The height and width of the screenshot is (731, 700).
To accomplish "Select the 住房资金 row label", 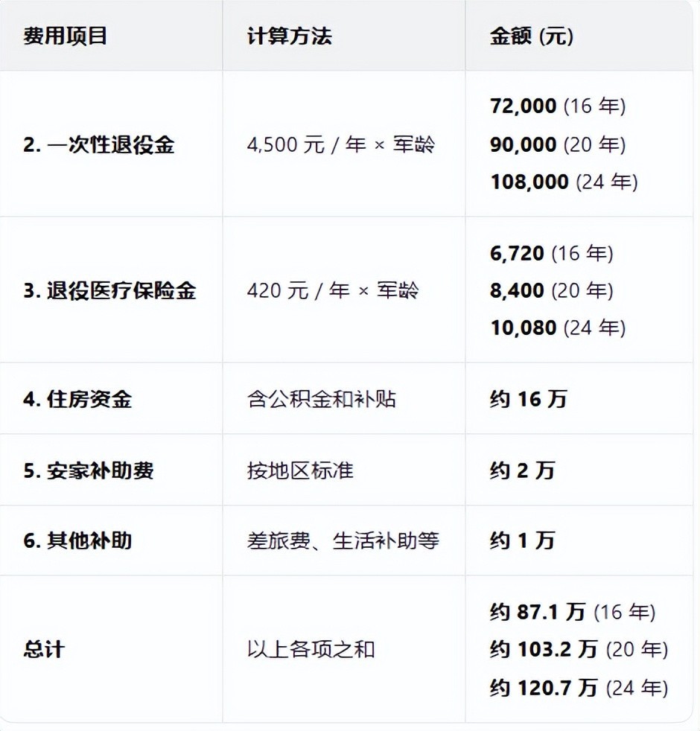I will tap(77, 399).
